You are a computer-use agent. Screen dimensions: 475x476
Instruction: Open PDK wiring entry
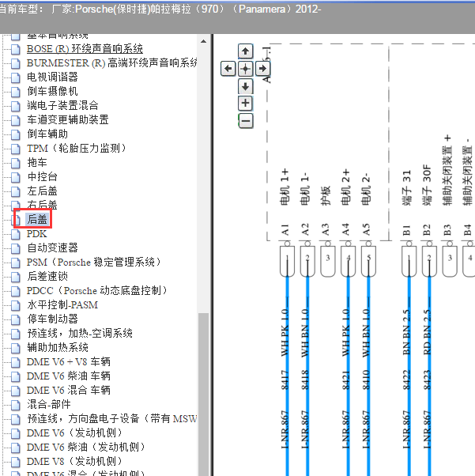(36, 234)
